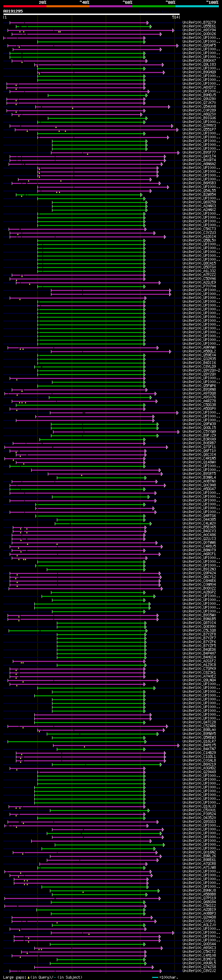Screen dimensions: 222x980
Task: Click hit label UniRef100_C5KCT3
Action: [x=199, y=229]
